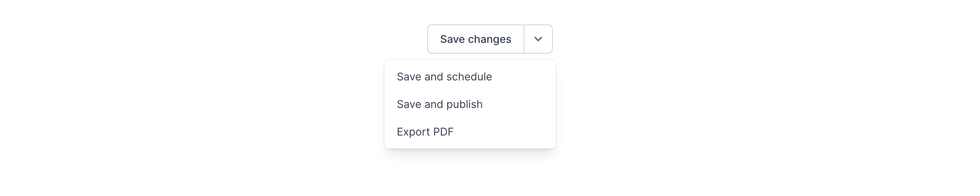Viewport: 980px width, 196px height.
Task: Pick the last menu item, Export PDF
Action: click(425, 132)
